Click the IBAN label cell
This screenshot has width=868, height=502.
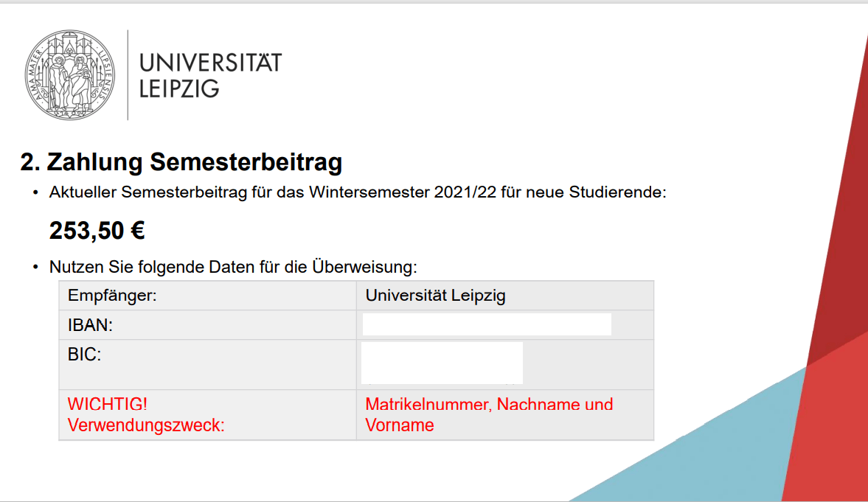coord(207,325)
